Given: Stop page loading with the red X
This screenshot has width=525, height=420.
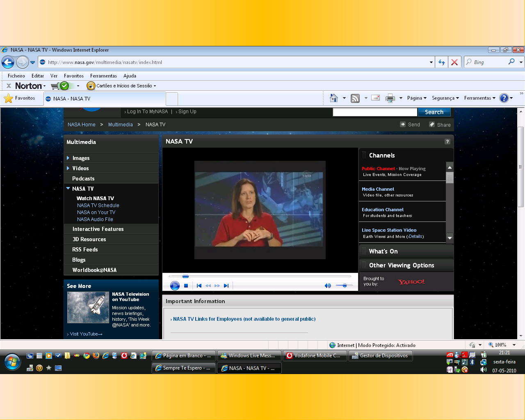Looking at the screenshot, I should tap(454, 62).
